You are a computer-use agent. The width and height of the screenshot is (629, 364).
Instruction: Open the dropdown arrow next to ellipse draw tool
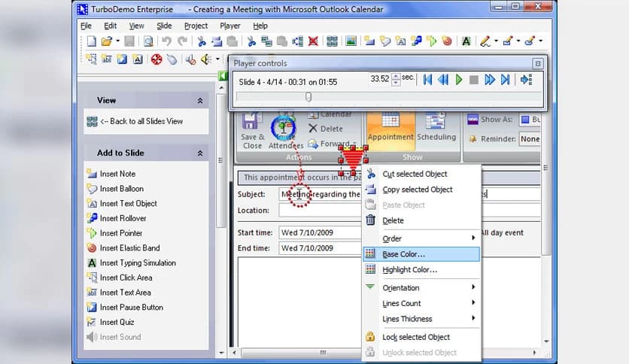tap(540, 41)
